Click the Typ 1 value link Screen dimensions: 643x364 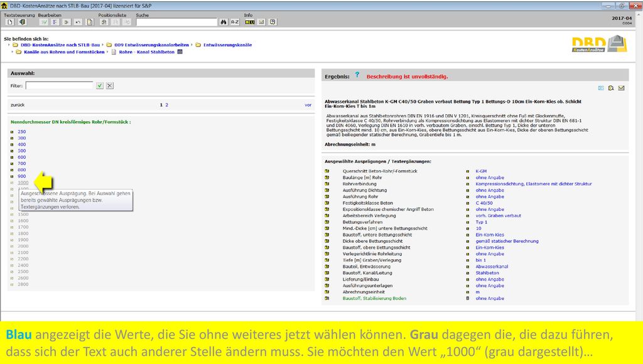pos(482,222)
